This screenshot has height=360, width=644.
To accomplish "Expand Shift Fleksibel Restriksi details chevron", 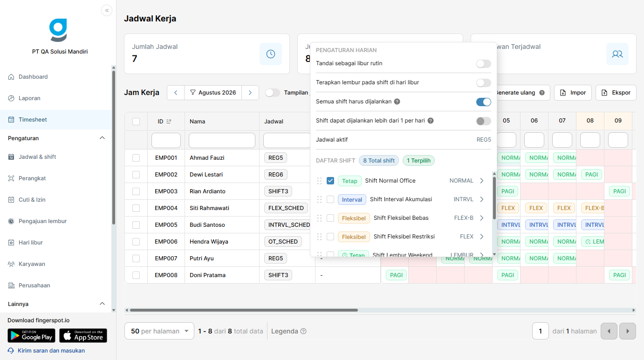I will point(482,237).
